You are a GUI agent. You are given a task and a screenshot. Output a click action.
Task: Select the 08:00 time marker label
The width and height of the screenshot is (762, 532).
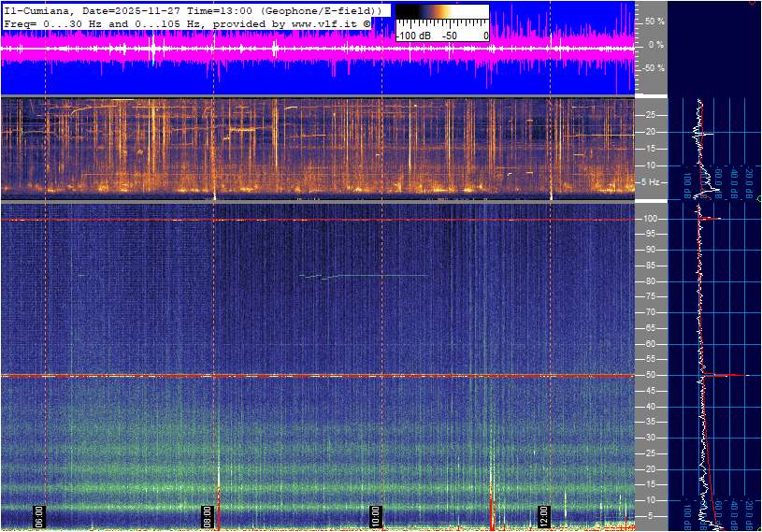(208, 515)
